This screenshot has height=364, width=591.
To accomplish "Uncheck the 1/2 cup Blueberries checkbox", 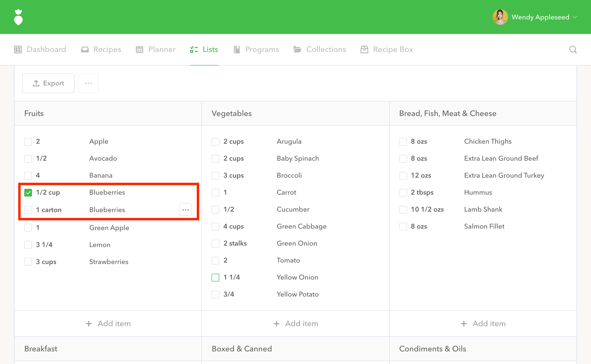I will click(x=28, y=193).
